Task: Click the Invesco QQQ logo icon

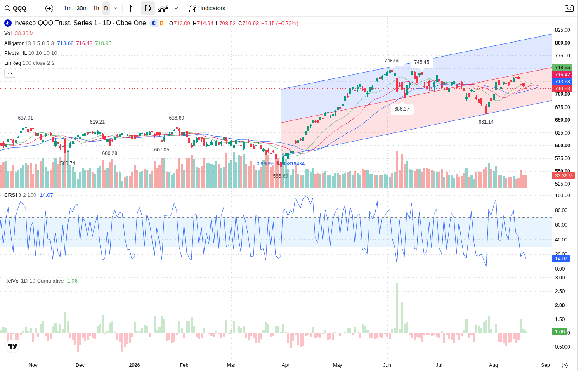Action: [8, 23]
